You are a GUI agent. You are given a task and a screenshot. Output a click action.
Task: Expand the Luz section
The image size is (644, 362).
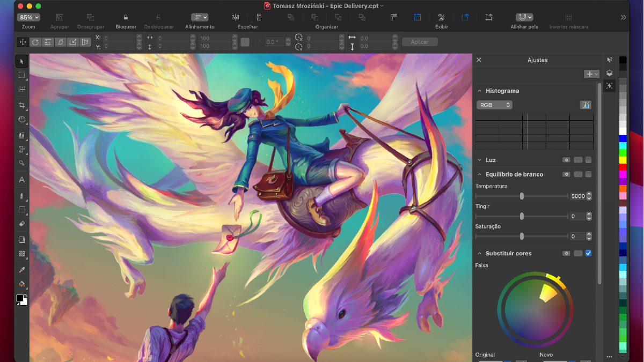480,160
